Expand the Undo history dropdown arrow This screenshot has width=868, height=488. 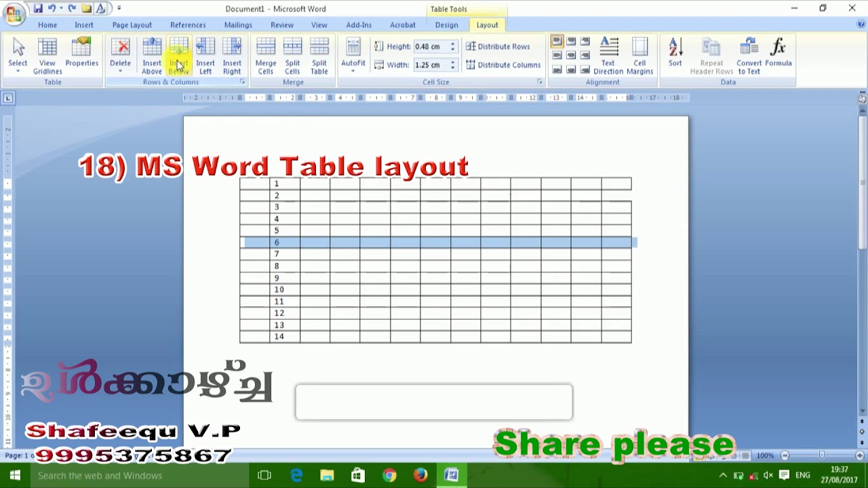(x=61, y=8)
